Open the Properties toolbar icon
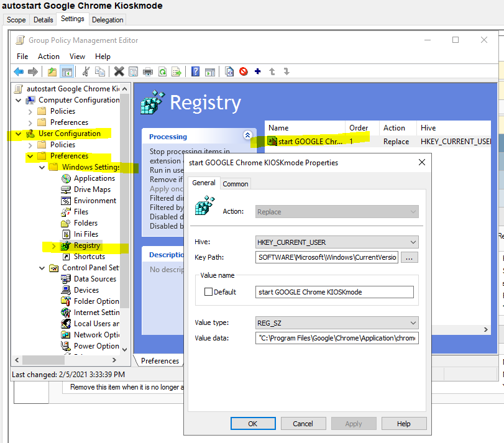This screenshot has height=443, width=504. (134, 71)
